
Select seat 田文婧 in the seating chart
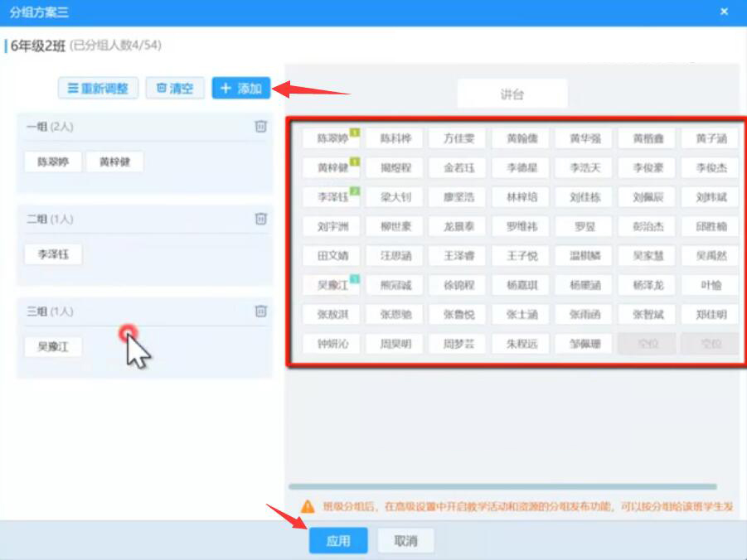coord(332,256)
